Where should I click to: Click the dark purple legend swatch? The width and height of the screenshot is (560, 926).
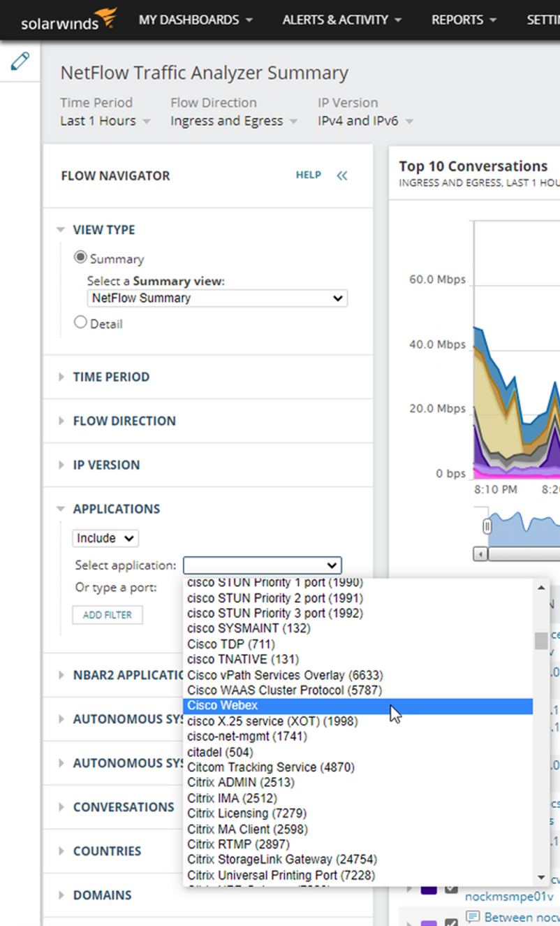429,890
